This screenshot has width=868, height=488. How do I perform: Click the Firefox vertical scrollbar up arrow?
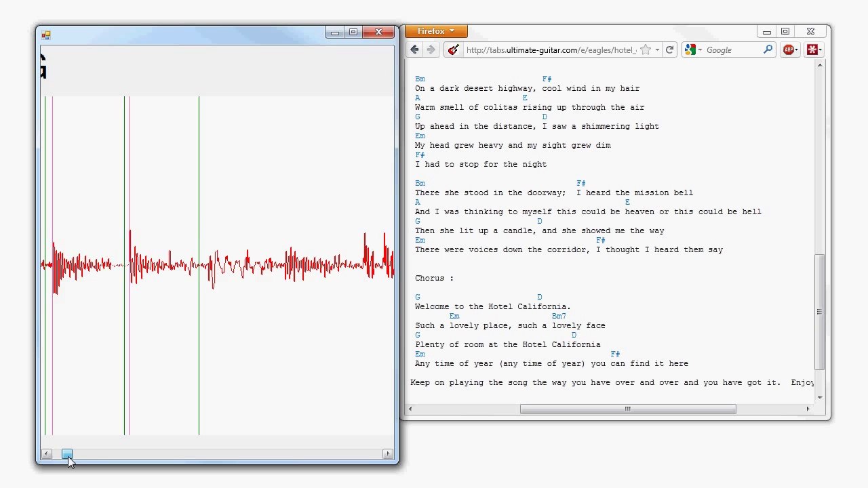click(x=820, y=65)
